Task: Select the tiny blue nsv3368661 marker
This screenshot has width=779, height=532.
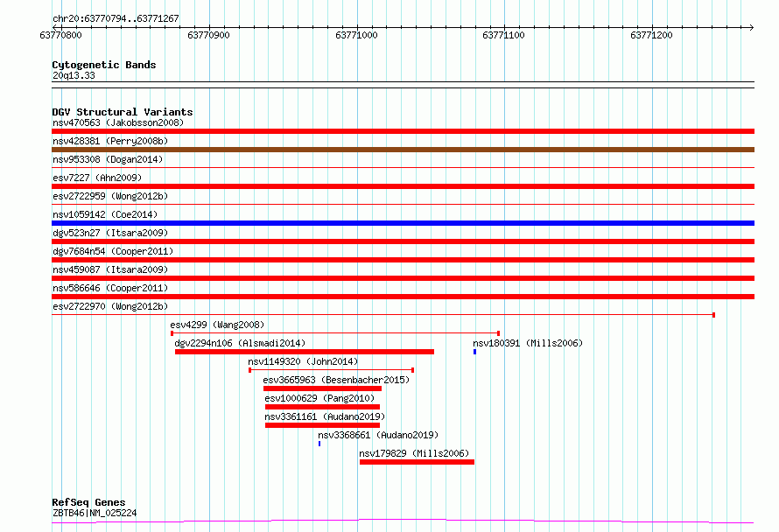Action: point(319,444)
